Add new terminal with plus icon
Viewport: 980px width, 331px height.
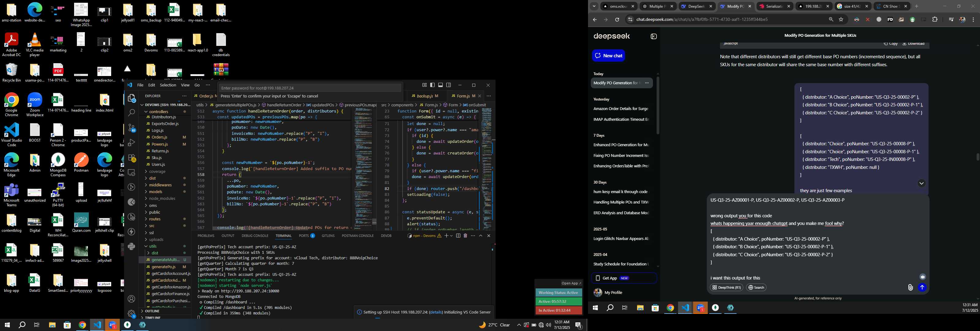[x=446, y=236]
